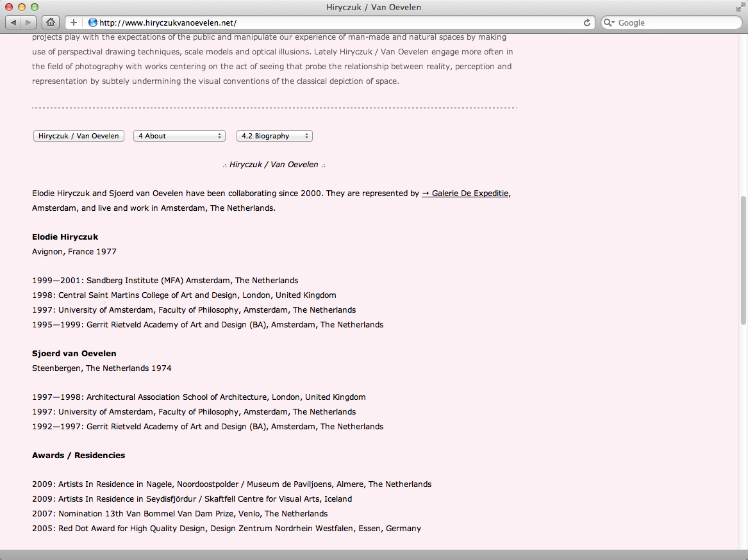The width and height of the screenshot is (748, 560).
Task: Click the "Awards / Residencies" section heading
Action: pos(78,456)
